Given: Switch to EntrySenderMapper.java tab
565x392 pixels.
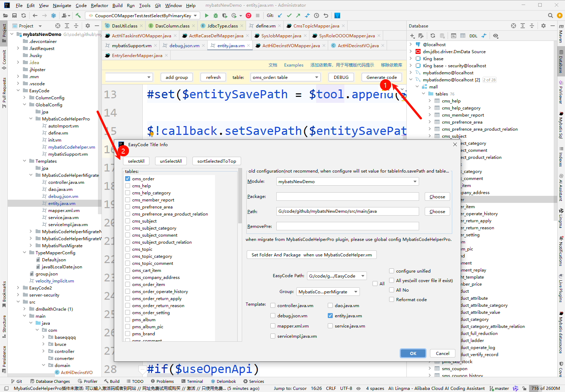Looking at the screenshot, I should click(137, 55).
